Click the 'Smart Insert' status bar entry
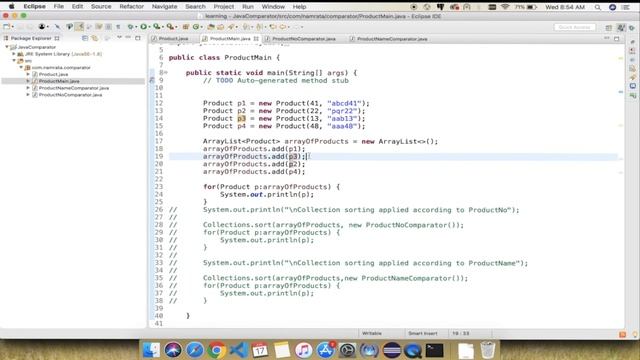The height and width of the screenshot is (360, 640). click(422, 333)
